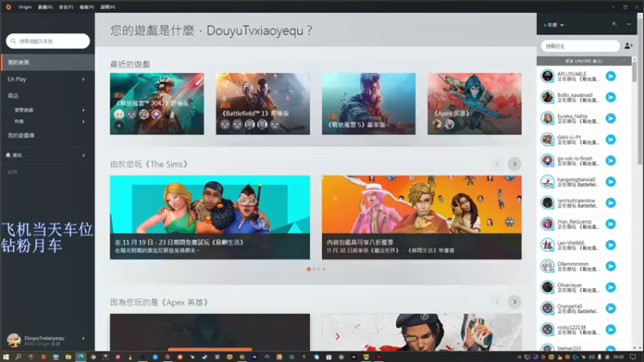Open the Apex 英雄 game tile
The image size is (644, 362).
point(474,104)
